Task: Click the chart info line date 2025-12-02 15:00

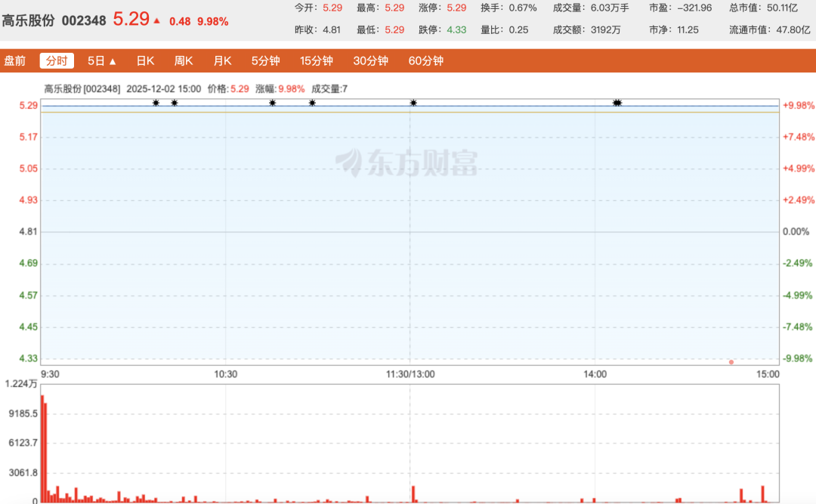Action: pyautogui.click(x=163, y=89)
